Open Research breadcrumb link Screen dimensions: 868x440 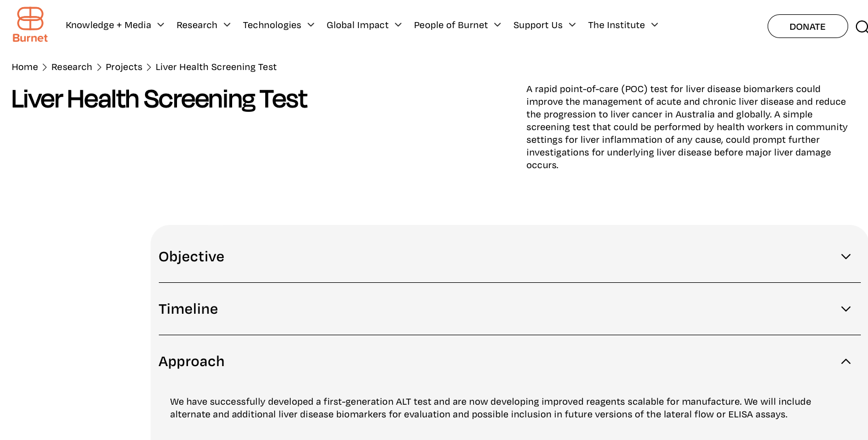72,67
